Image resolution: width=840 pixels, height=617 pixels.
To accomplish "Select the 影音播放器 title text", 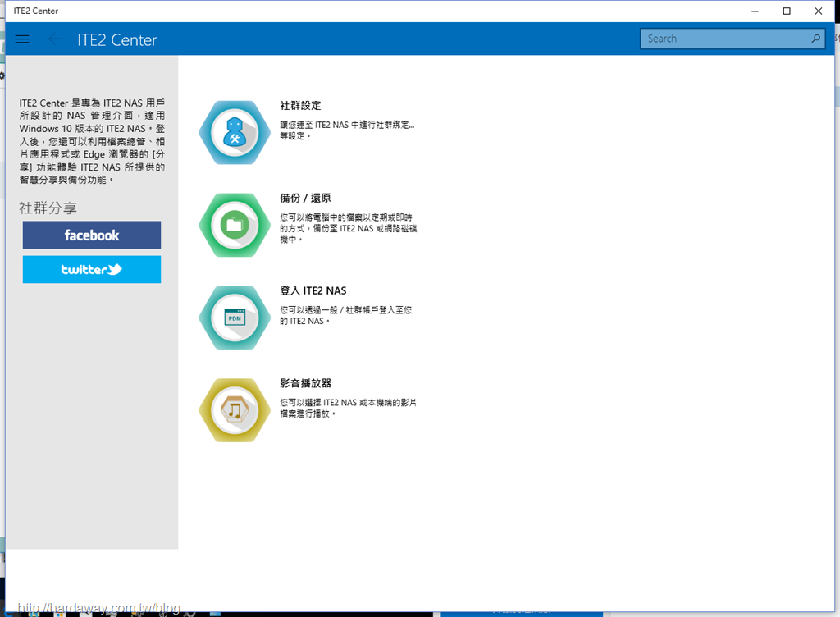I will (x=305, y=383).
